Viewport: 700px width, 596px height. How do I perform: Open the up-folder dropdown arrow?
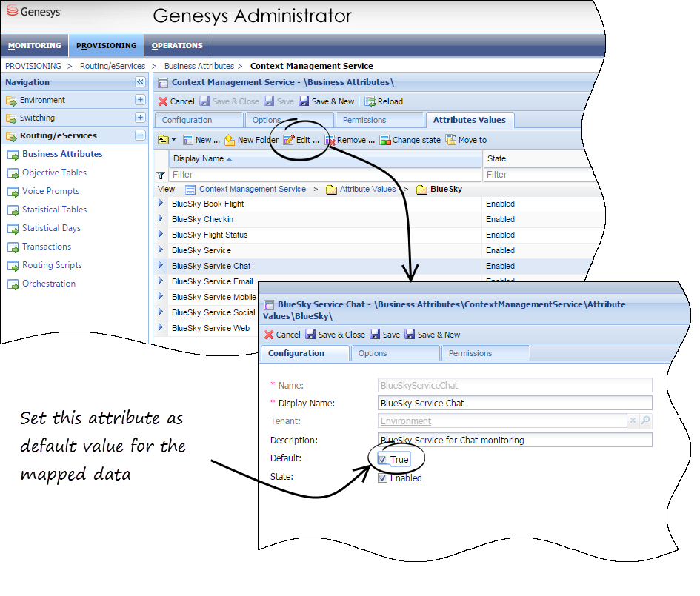[x=173, y=140]
